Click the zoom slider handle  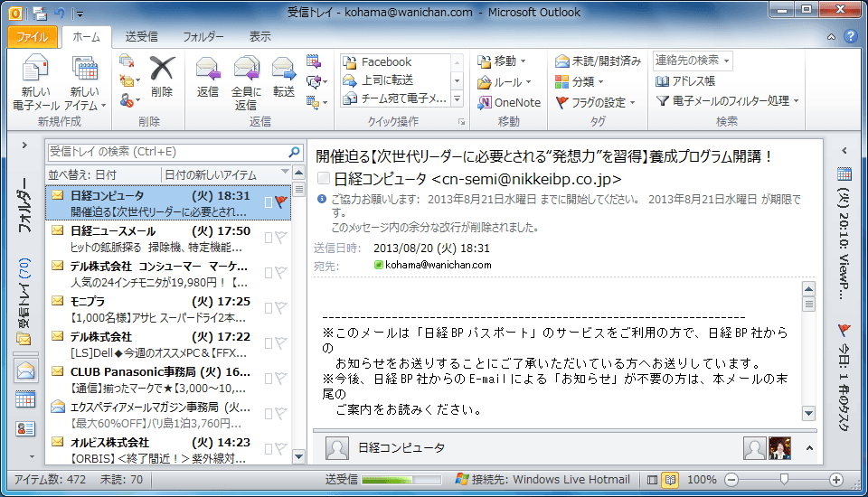[x=784, y=479]
